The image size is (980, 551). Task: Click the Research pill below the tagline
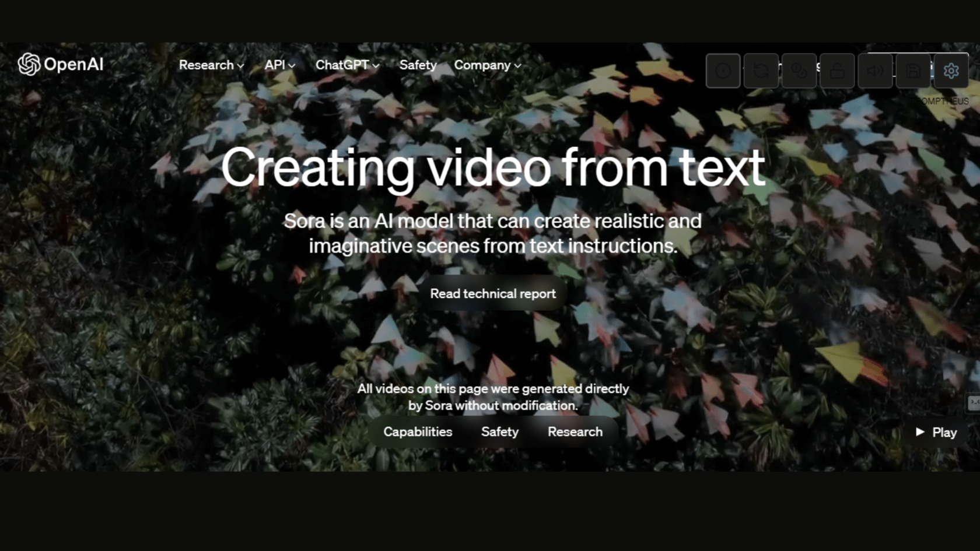(x=575, y=432)
